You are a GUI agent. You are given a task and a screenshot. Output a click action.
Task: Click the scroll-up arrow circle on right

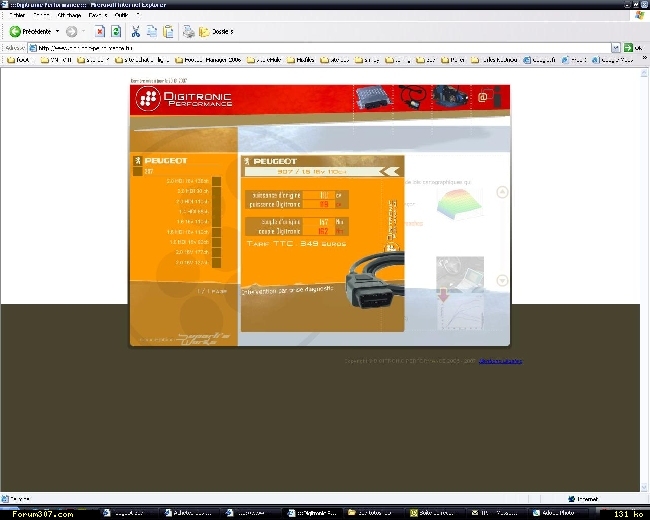pyautogui.click(x=502, y=192)
